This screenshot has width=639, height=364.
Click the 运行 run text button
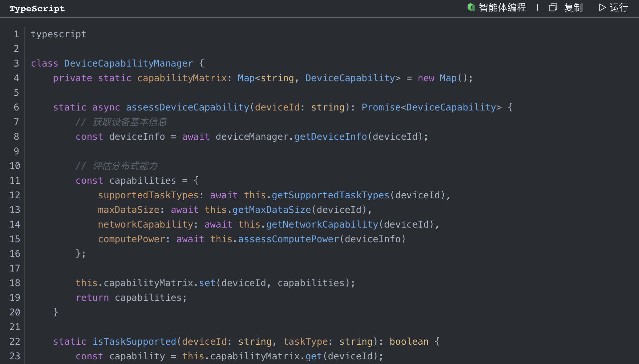619,7
